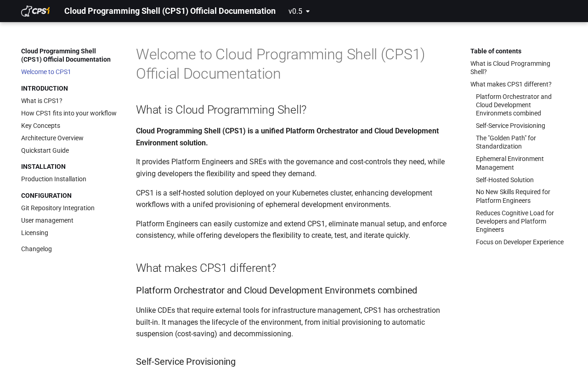Go to Self-Service Provisioning in table of contents

pos(510,126)
